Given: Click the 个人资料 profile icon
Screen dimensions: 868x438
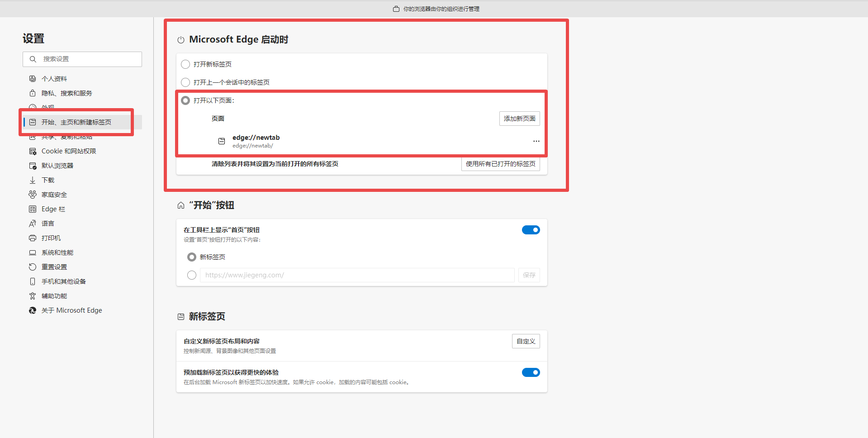Looking at the screenshot, I should pyautogui.click(x=33, y=79).
